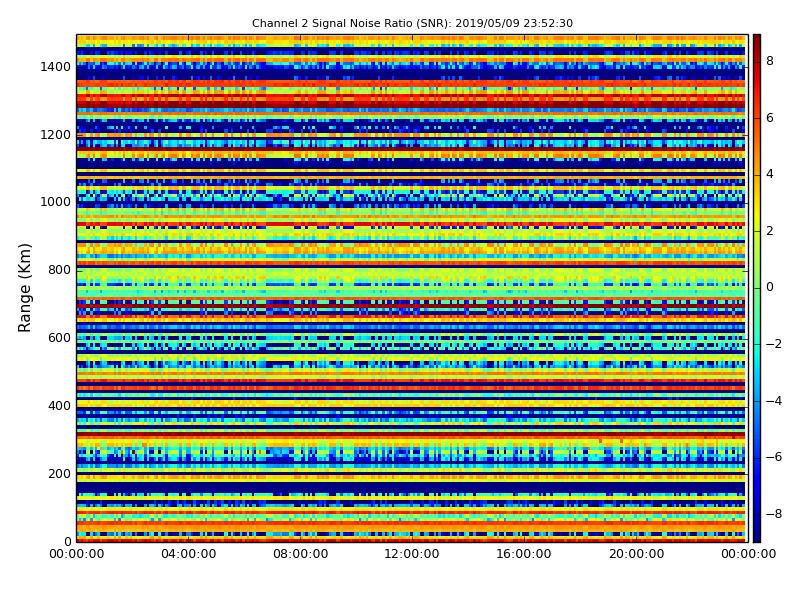This screenshot has width=800, height=600.
Task: Click the colorbar label −6
Action: point(774,457)
